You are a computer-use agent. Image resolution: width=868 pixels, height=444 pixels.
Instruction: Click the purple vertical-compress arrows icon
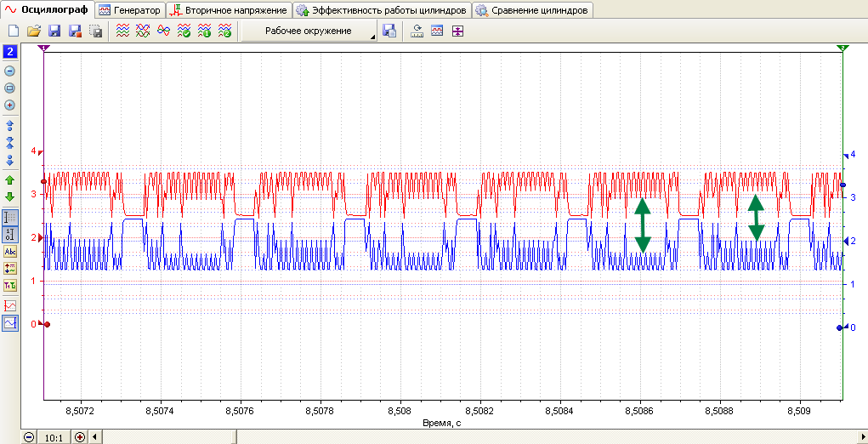pyautogui.click(x=457, y=31)
